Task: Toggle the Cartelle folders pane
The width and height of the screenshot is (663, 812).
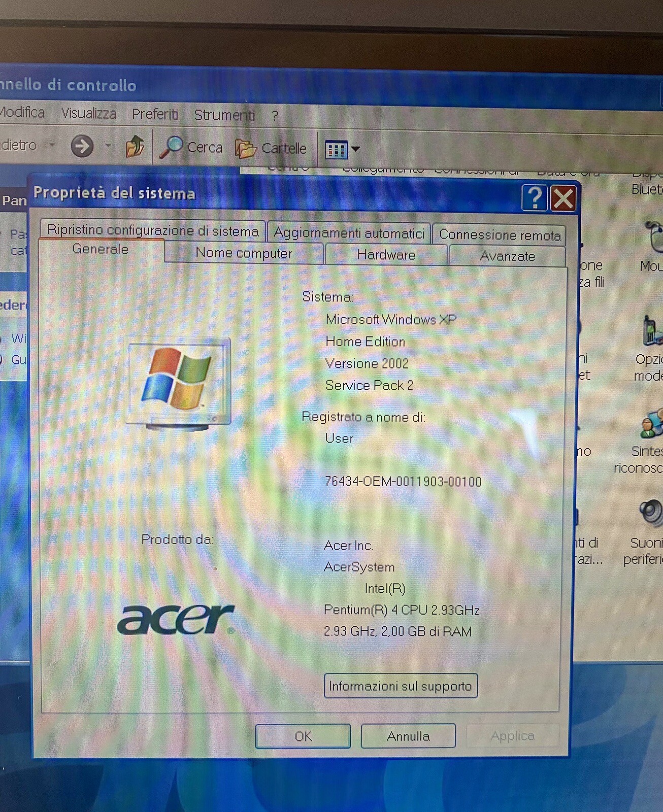Action: pos(272,149)
